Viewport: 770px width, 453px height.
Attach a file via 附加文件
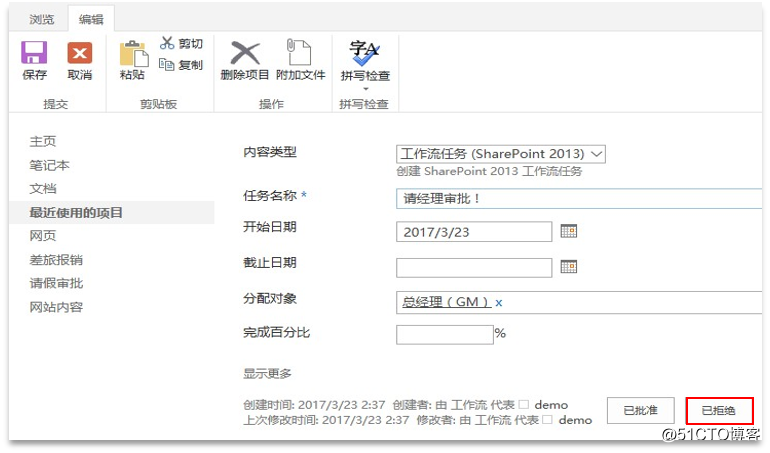pos(300,60)
